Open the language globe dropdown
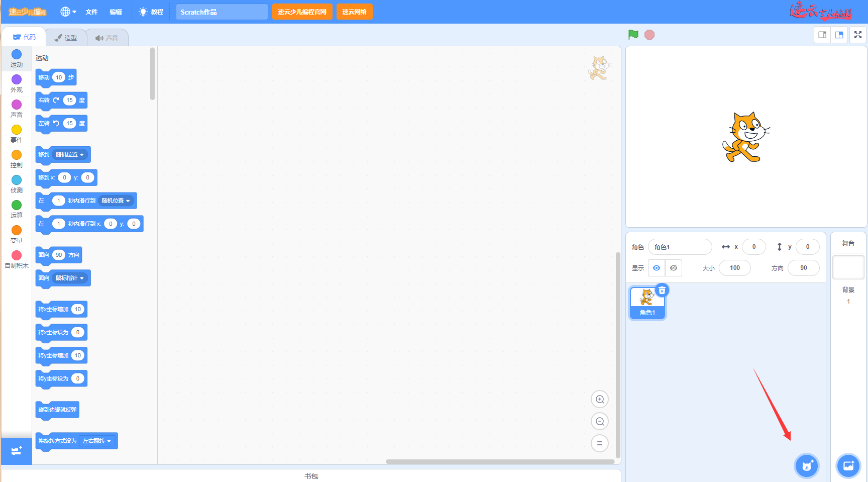This screenshot has height=482, width=868. coord(68,12)
